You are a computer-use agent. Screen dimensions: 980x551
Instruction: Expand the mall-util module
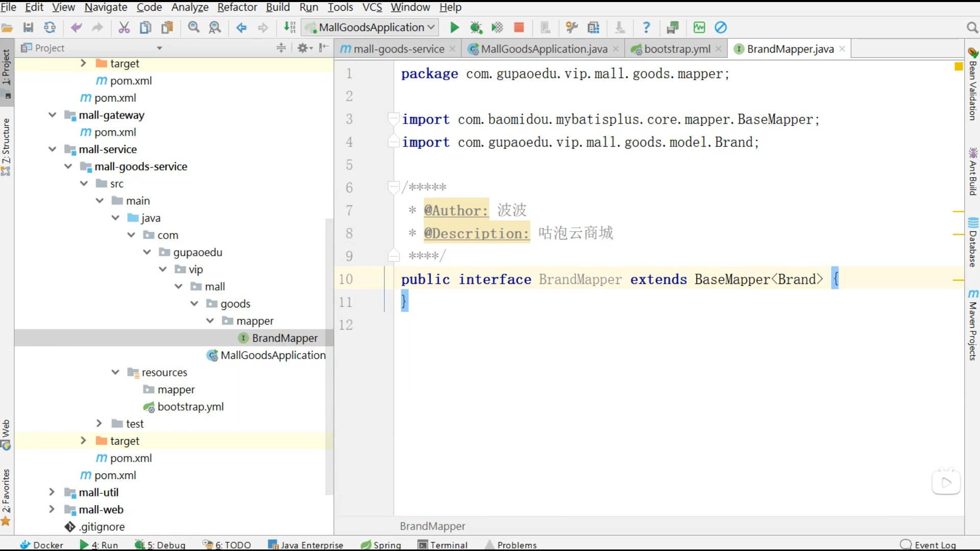tap(52, 492)
